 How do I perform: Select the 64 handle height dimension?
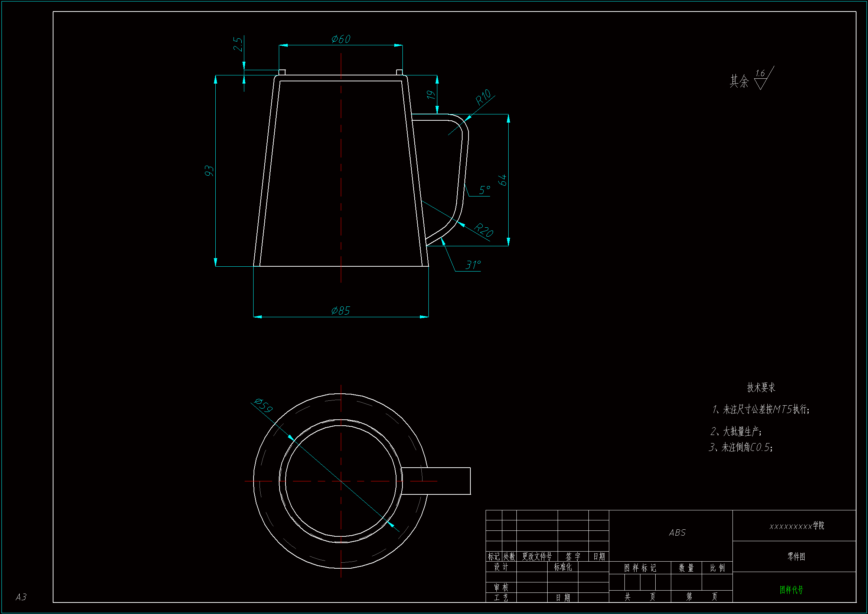(502, 180)
